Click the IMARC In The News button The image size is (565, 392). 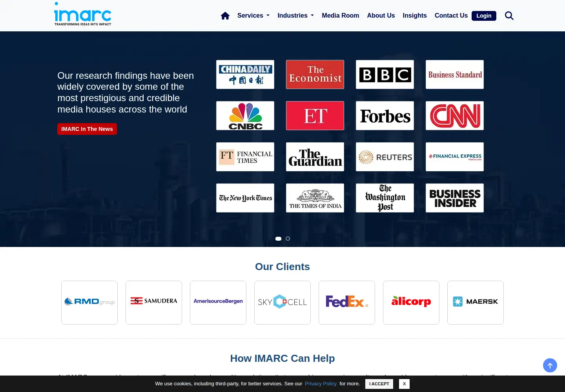click(87, 129)
